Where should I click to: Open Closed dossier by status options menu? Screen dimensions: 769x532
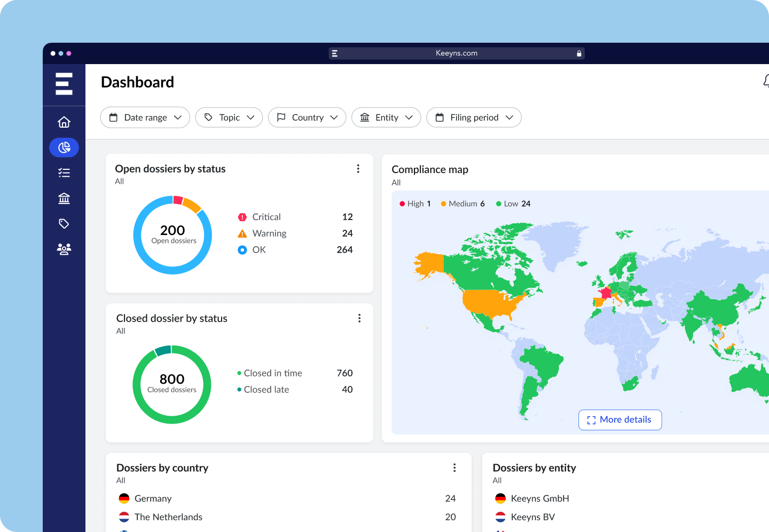point(359,318)
